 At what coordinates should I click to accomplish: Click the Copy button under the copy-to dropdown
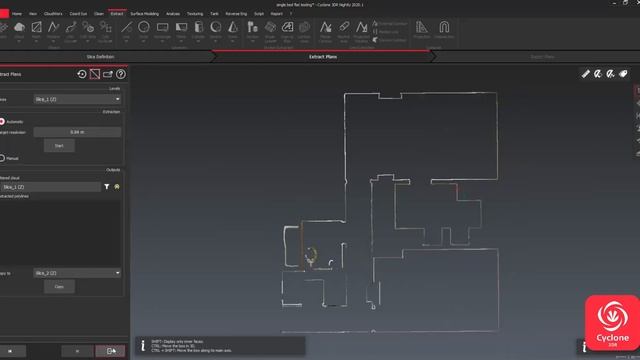point(59,287)
